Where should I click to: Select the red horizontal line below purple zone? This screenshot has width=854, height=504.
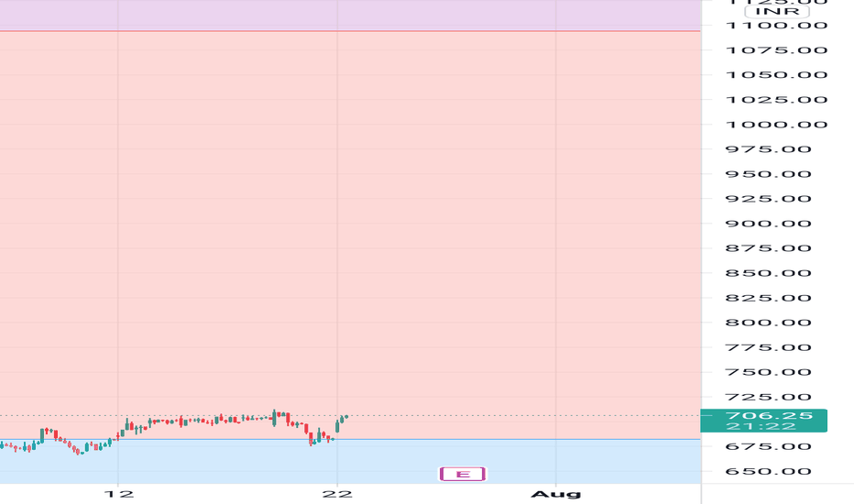click(350, 31)
